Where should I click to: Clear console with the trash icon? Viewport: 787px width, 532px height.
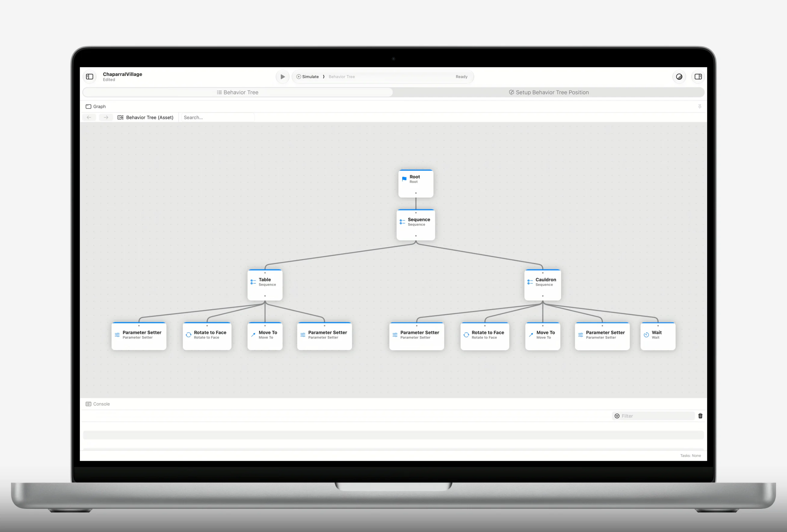pos(700,416)
